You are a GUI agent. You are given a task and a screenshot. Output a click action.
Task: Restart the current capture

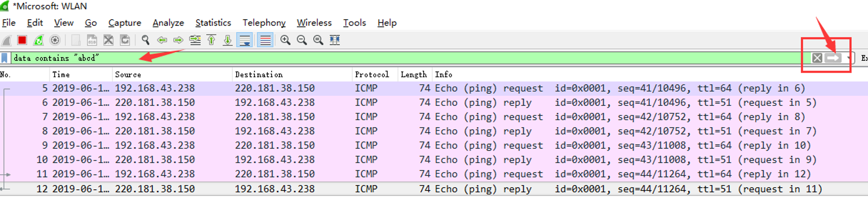coord(39,40)
